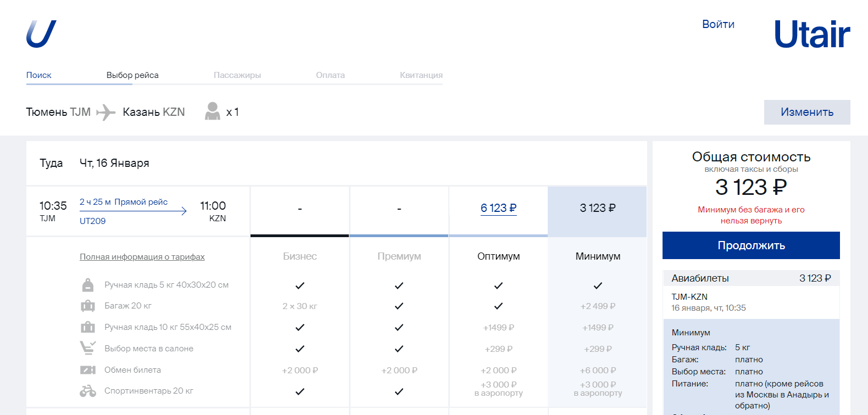Screen dimensions: 868x415
Task: Click the sports equipment bicycle icon
Action: [88, 391]
